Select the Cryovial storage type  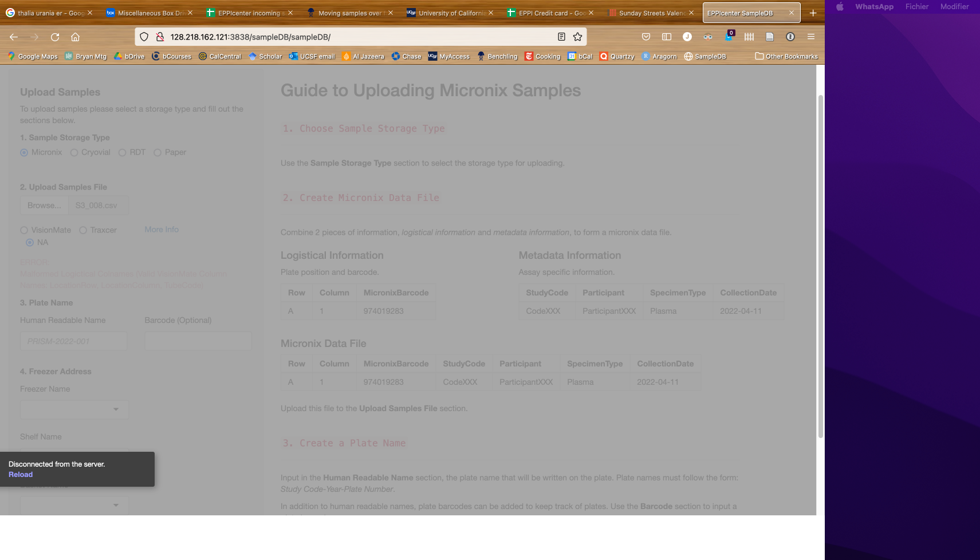[x=74, y=152]
